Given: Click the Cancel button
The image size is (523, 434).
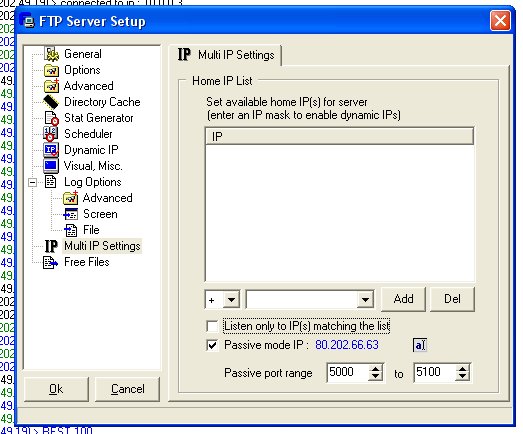Looking at the screenshot, I should point(127,389).
